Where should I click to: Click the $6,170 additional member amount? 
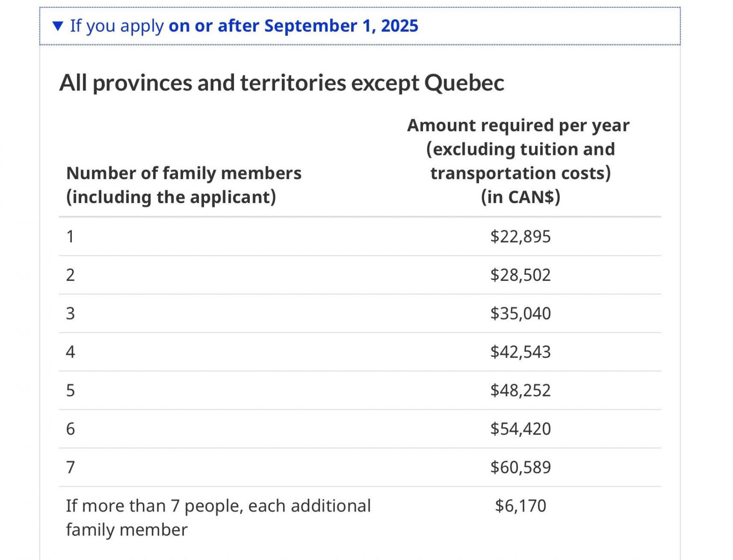point(520,506)
